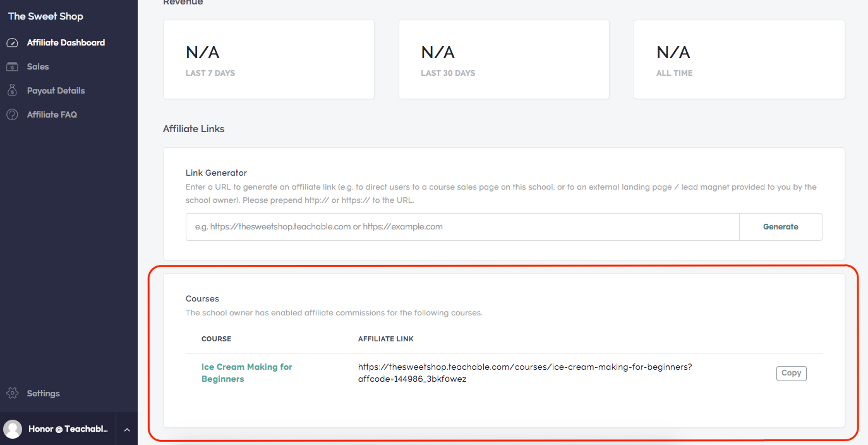This screenshot has height=445, width=868.
Task: Click the Courses card title
Action: [x=202, y=298]
